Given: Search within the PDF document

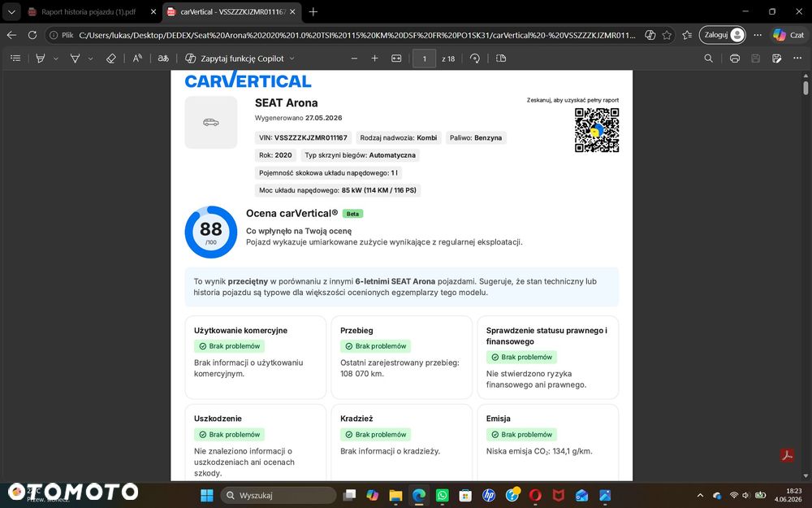Looking at the screenshot, I should pos(708,59).
